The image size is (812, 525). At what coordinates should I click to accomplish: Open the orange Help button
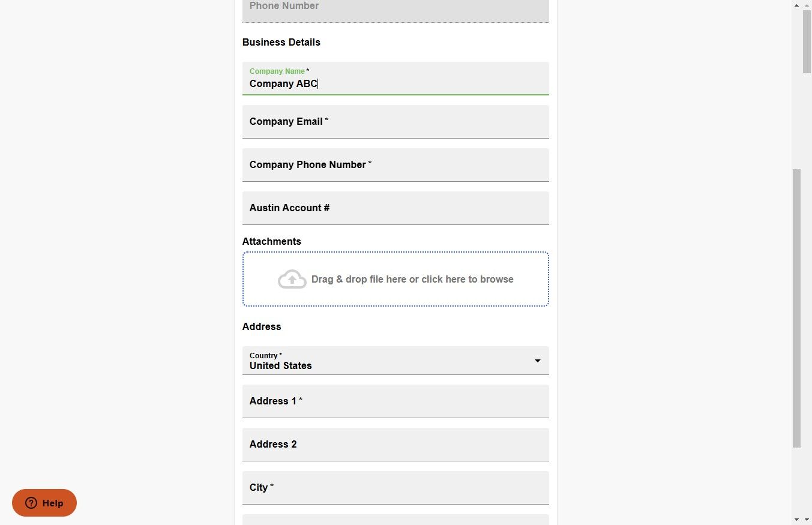[x=44, y=503]
